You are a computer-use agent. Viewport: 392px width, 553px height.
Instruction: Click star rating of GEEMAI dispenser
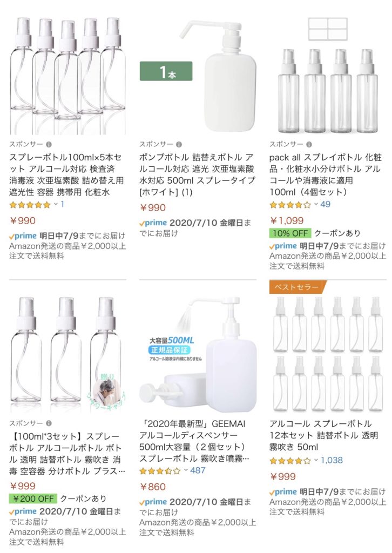[160, 471]
